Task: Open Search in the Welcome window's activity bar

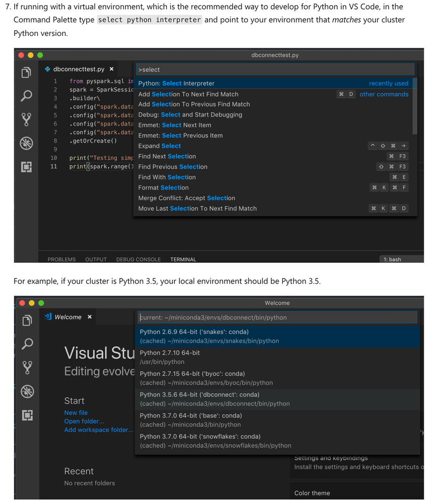Action: coord(26,344)
